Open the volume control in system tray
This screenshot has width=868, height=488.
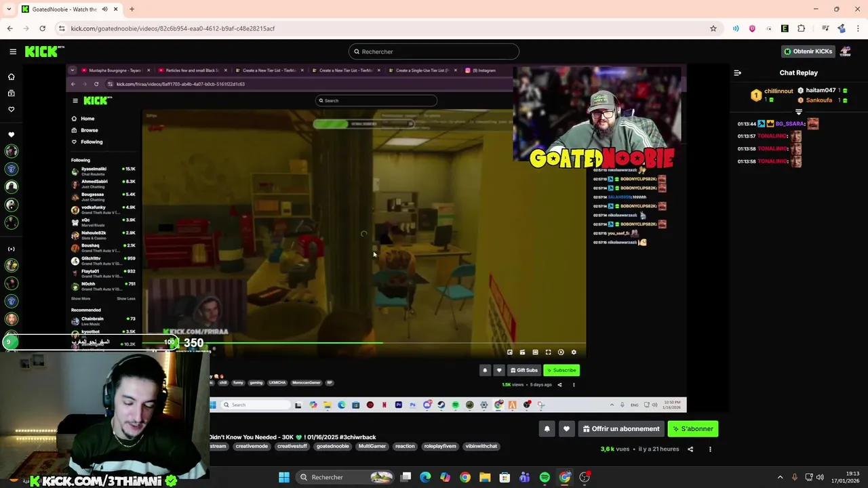point(820,477)
